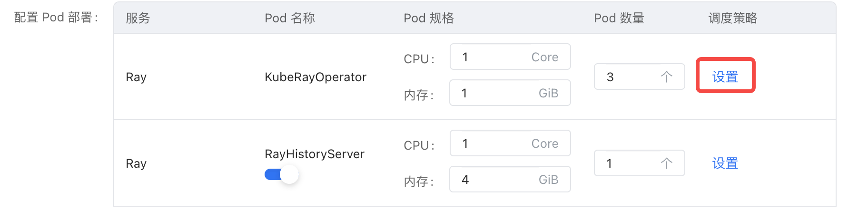Click the 调度策略 column header
The width and height of the screenshot is (868, 210).
click(x=732, y=18)
